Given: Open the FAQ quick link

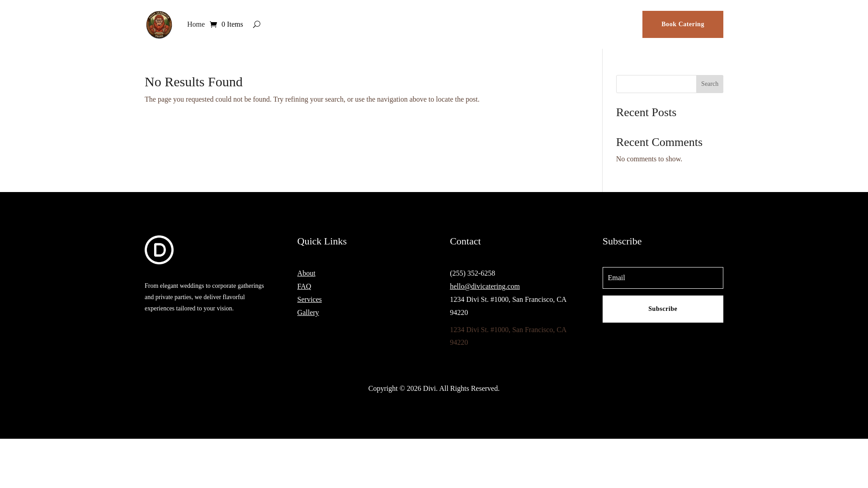Looking at the screenshot, I should [x=304, y=286].
